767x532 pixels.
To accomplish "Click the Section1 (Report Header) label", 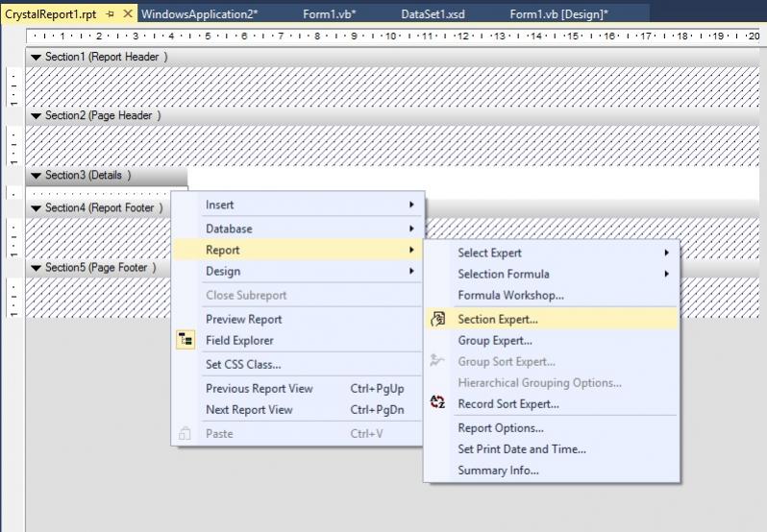I will click(x=106, y=58).
